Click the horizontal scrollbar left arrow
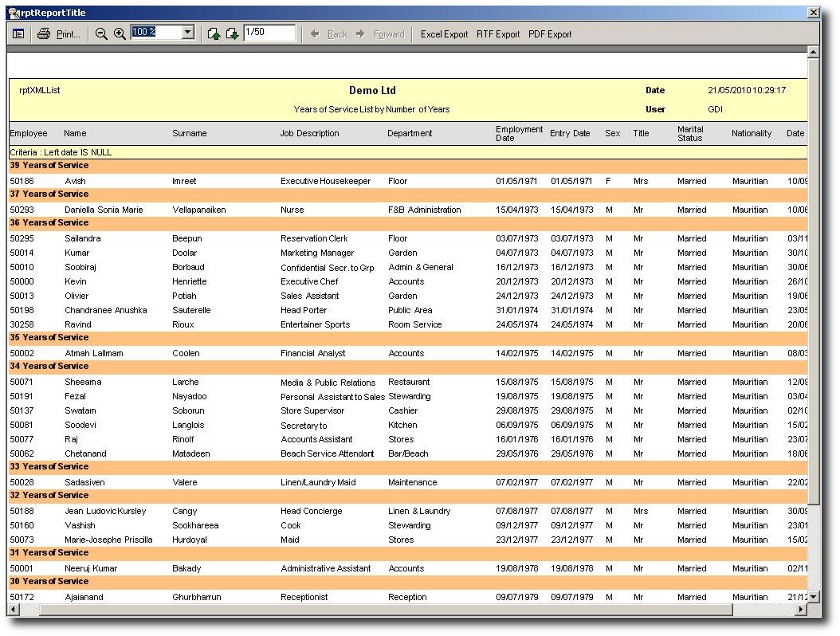 click(x=14, y=610)
